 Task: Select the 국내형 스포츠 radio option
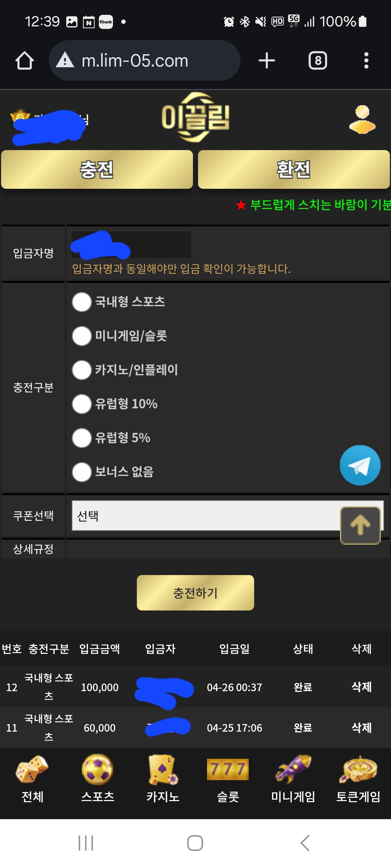tap(82, 302)
